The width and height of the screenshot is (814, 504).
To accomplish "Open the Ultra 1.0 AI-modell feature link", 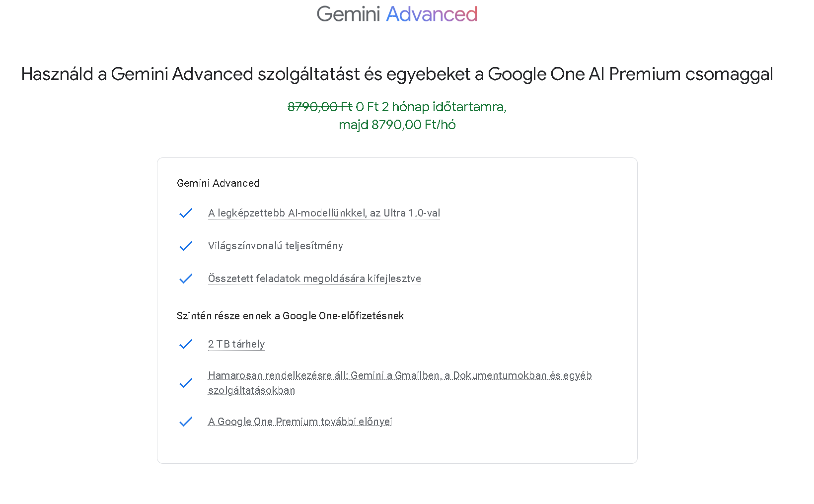I will [x=324, y=213].
